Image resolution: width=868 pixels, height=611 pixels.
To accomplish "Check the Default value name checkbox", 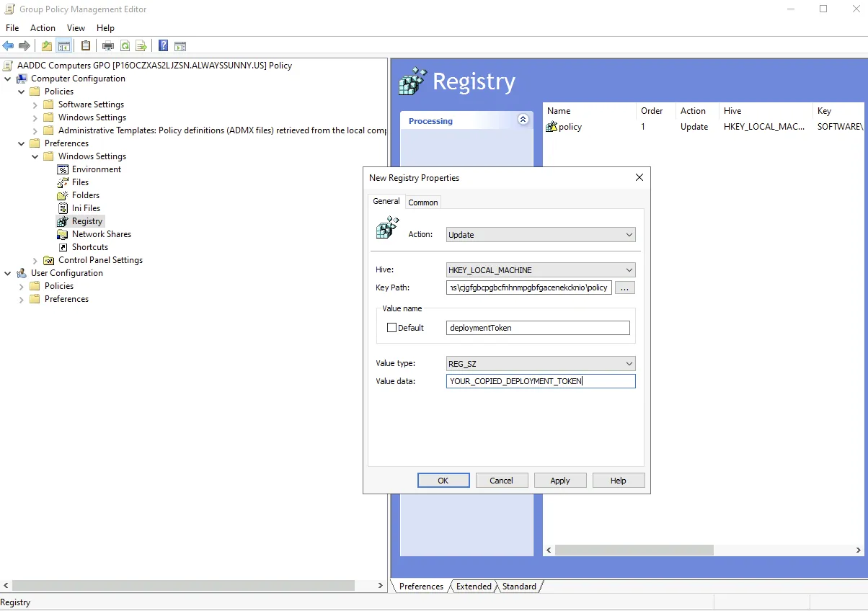I will pos(392,328).
